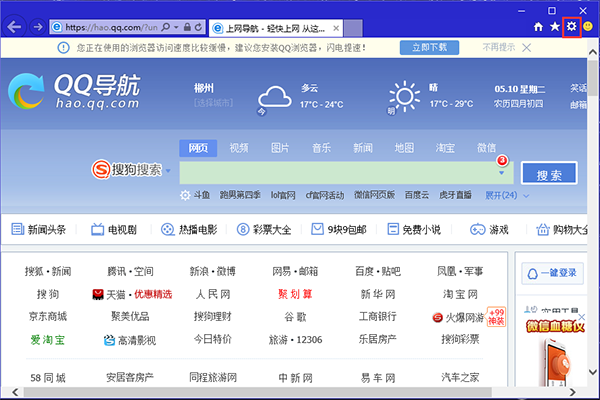Go to the browser home page icon
This screenshot has width=600, height=400.
(538, 27)
